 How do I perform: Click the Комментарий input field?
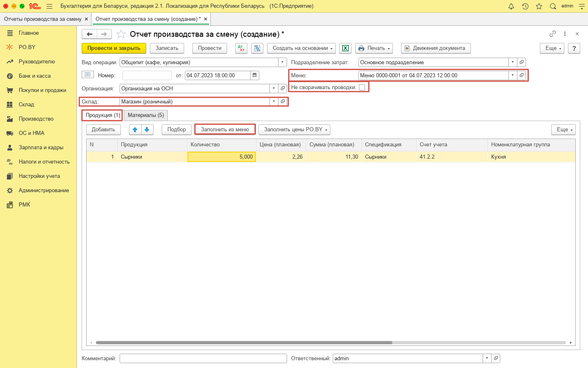(203, 358)
